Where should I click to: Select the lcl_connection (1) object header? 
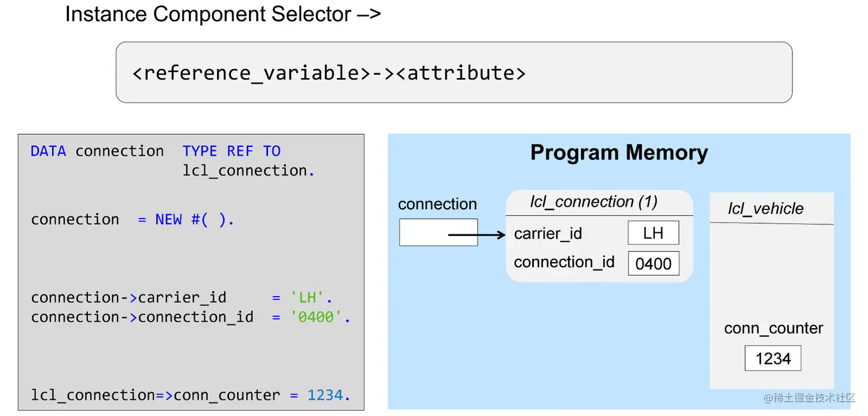coord(598,201)
